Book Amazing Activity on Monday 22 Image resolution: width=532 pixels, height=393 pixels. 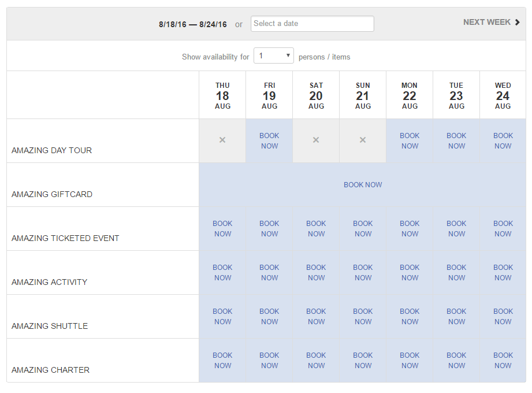tap(410, 273)
